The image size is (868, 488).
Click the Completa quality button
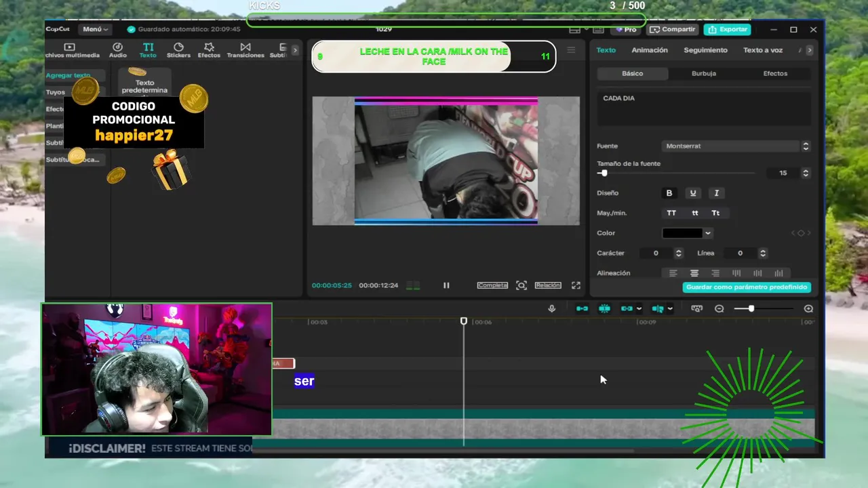(x=492, y=285)
